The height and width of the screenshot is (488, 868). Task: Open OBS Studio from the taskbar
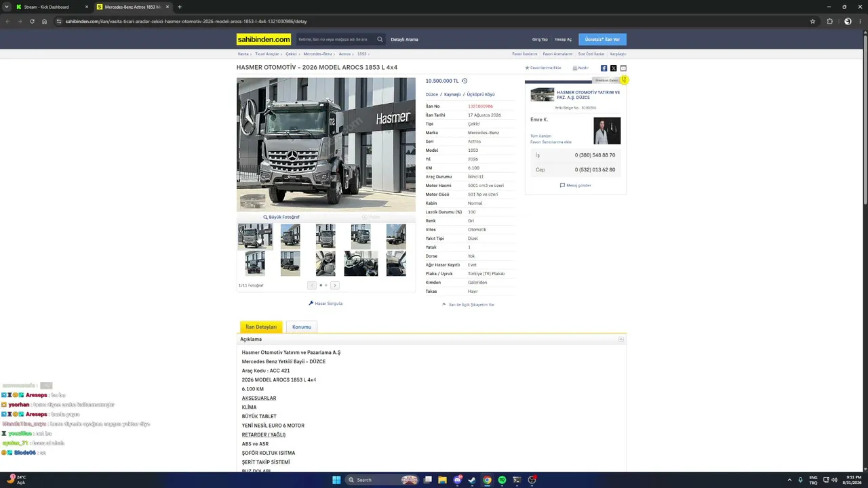pyautogui.click(x=532, y=480)
